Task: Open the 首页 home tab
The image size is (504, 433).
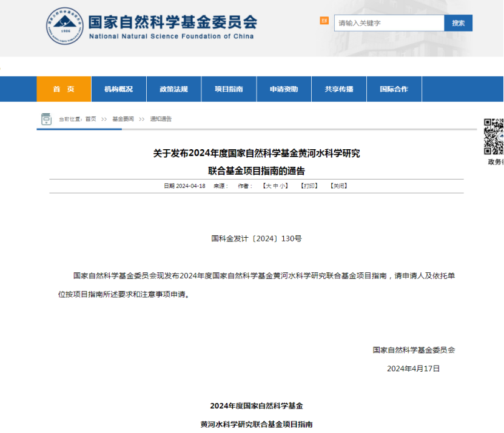Action: click(64, 89)
